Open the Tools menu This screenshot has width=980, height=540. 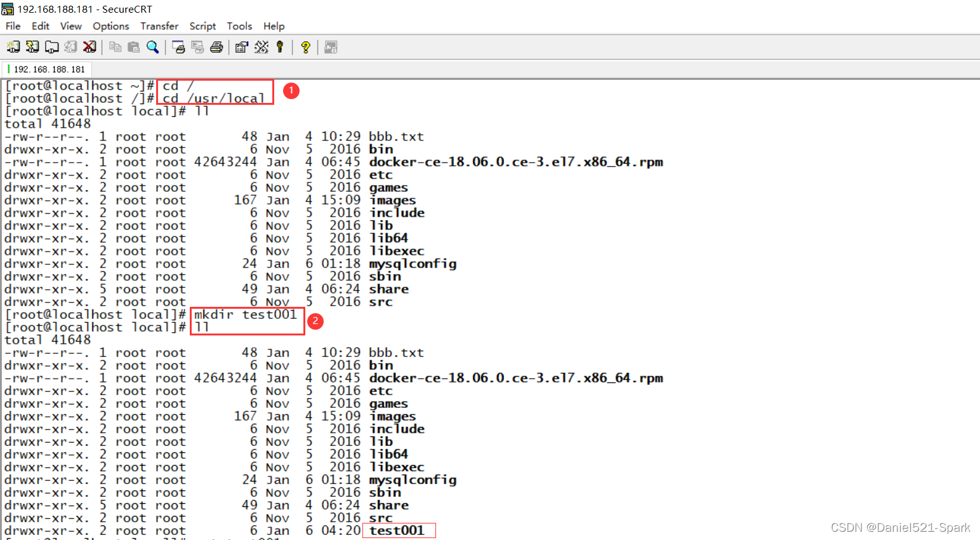point(239,26)
